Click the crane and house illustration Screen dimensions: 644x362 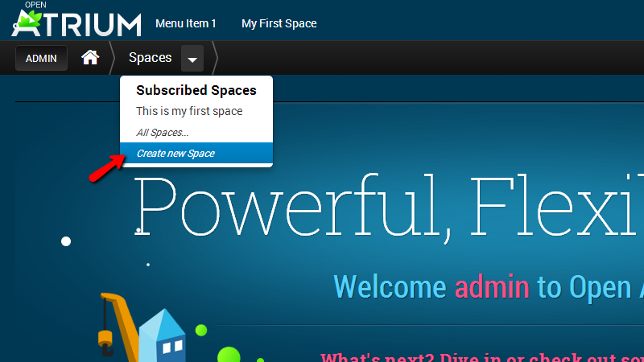pos(142,327)
